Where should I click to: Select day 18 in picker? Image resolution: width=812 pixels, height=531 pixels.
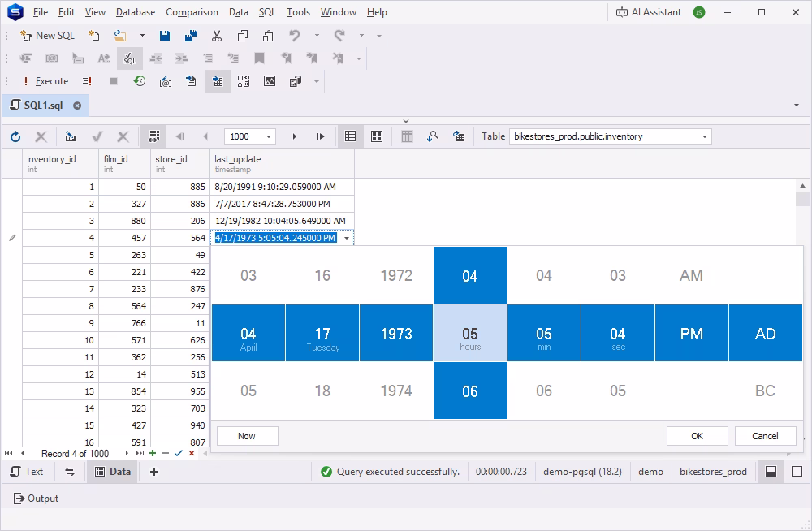point(322,391)
